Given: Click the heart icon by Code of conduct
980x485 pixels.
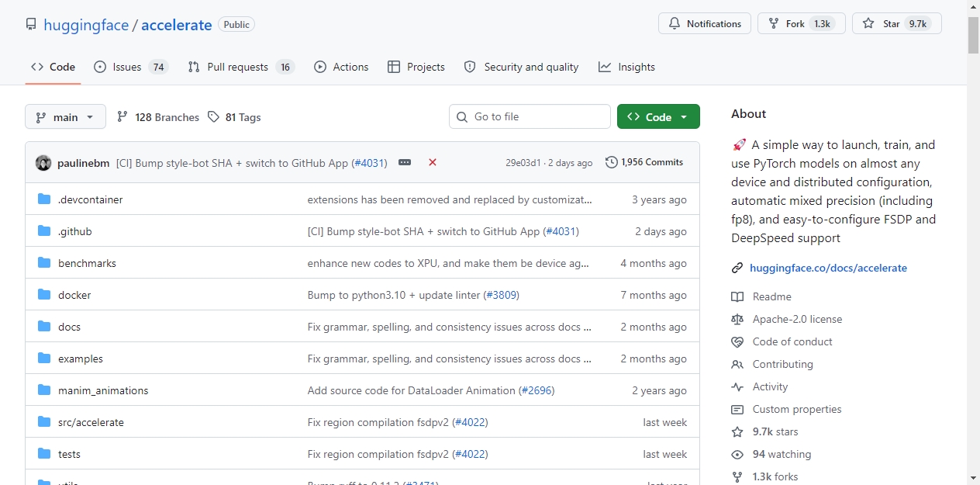Looking at the screenshot, I should coord(737,342).
